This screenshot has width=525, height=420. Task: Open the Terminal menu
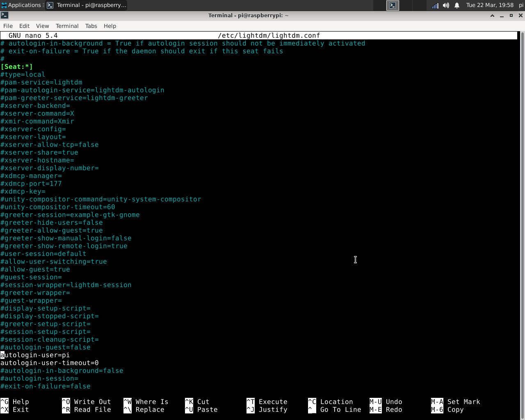[x=67, y=26]
